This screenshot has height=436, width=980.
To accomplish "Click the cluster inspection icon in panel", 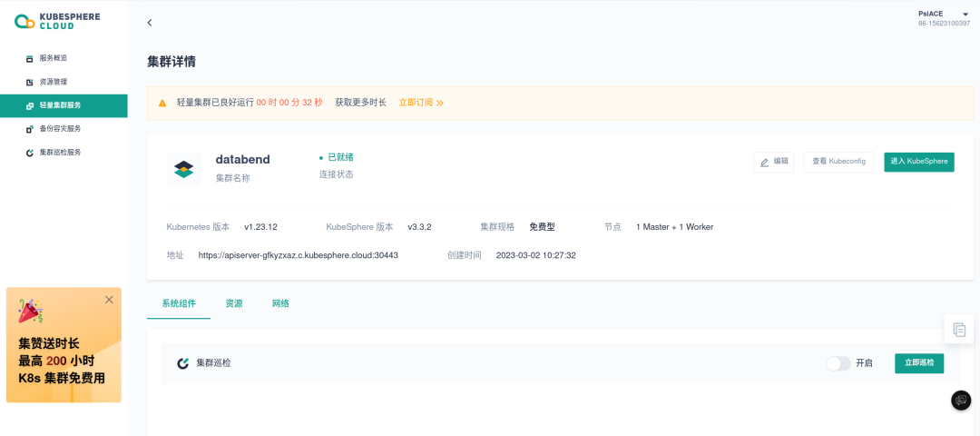I will point(183,363).
